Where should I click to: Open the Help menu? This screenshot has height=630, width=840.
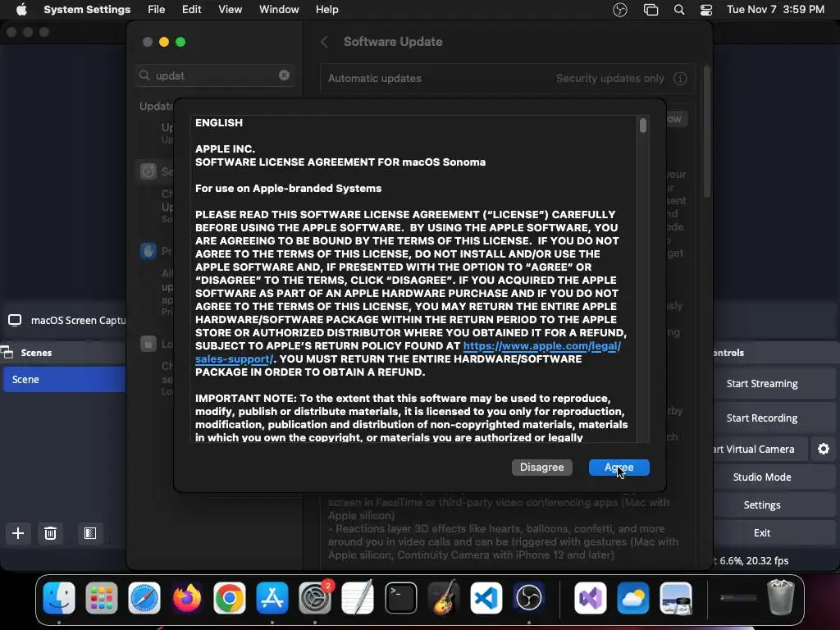[x=326, y=10]
